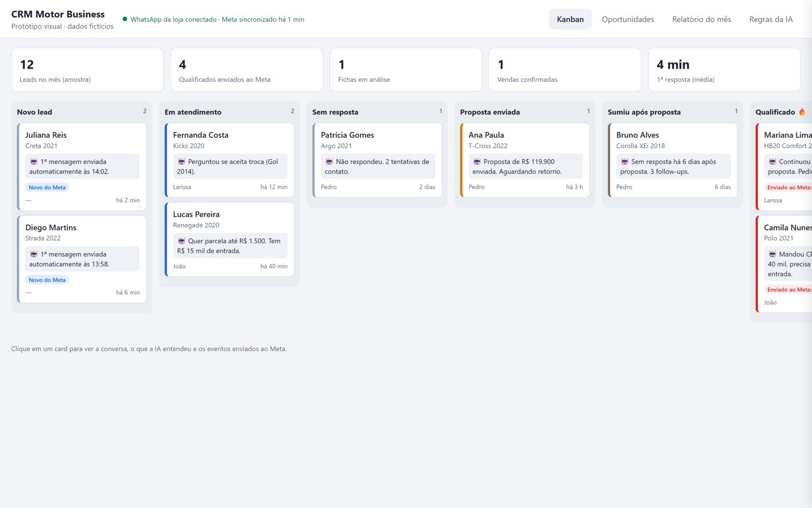Select the Fichas em análise stat card
The image size is (812, 508).
(x=406, y=70)
